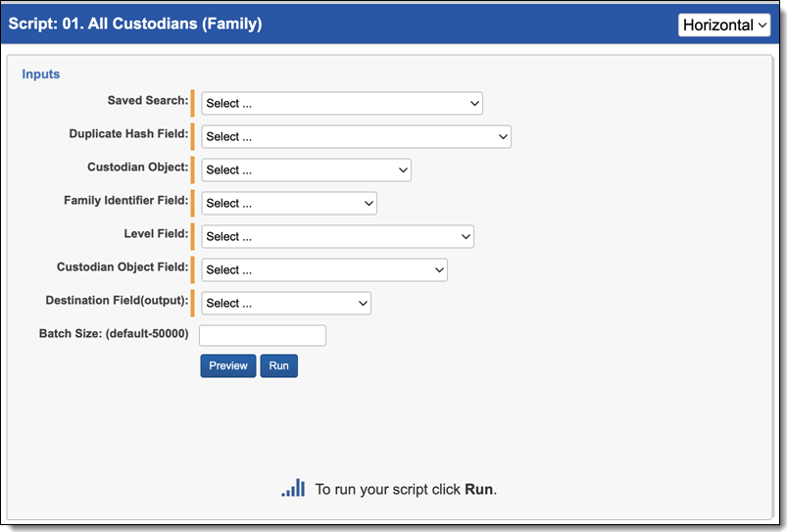
Task: Click the 'Batch Size: (default-50000)' label
Action: pyautogui.click(x=114, y=334)
